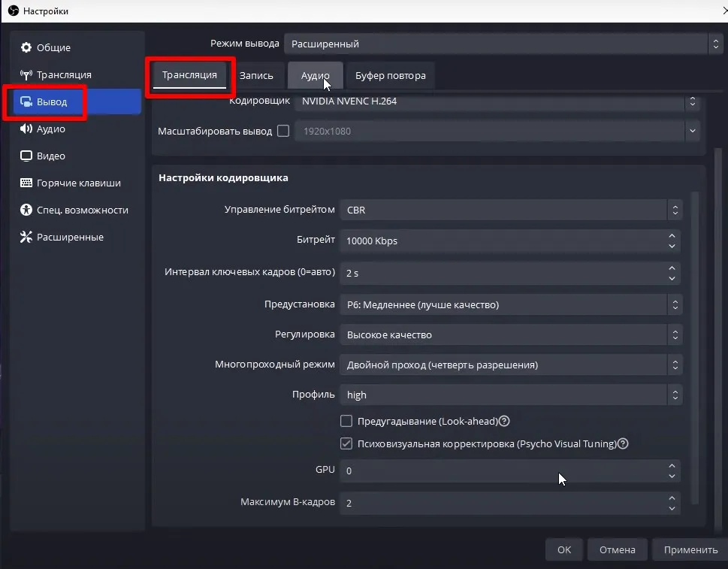Open the Трансляция section in sidebar
The image size is (728, 569).
coord(77,74)
